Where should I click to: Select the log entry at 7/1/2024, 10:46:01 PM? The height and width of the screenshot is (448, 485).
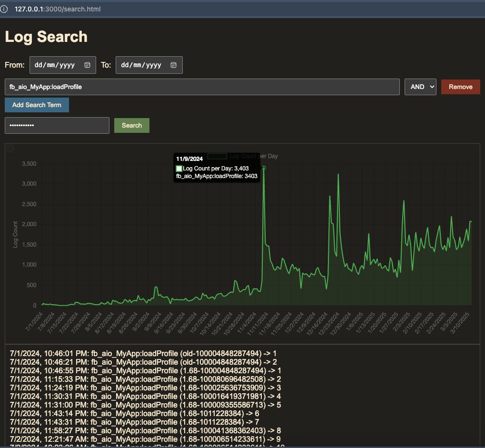point(143,353)
